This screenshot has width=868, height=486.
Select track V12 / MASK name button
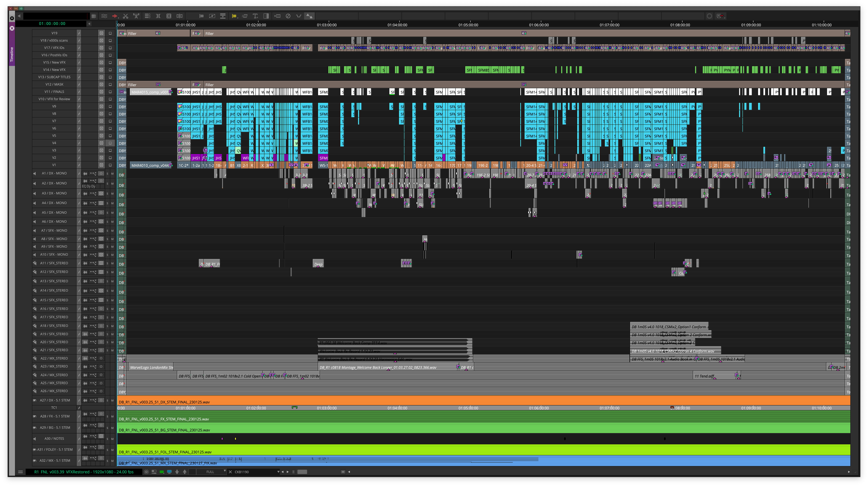pos(54,84)
